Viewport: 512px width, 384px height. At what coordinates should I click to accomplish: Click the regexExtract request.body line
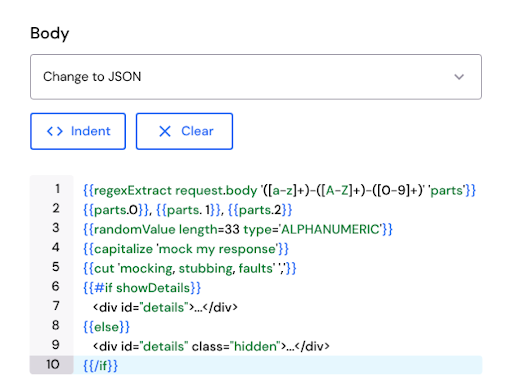[279, 190]
